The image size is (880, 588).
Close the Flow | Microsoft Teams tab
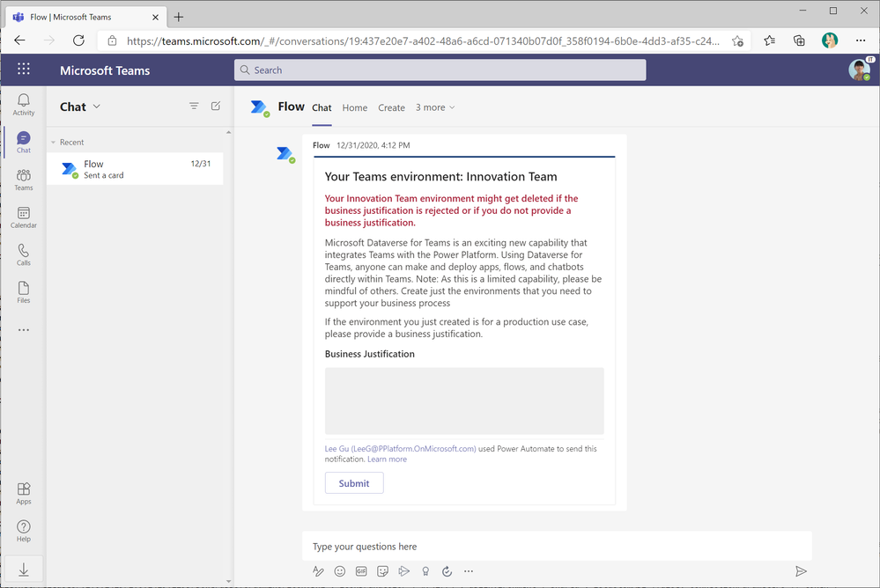pyautogui.click(x=155, y=18)
